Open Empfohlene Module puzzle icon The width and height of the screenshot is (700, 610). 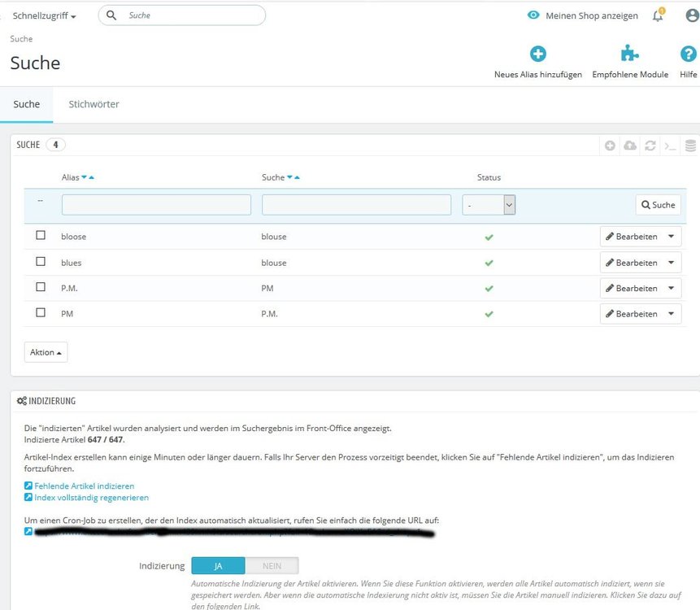(x=630, y=54)
